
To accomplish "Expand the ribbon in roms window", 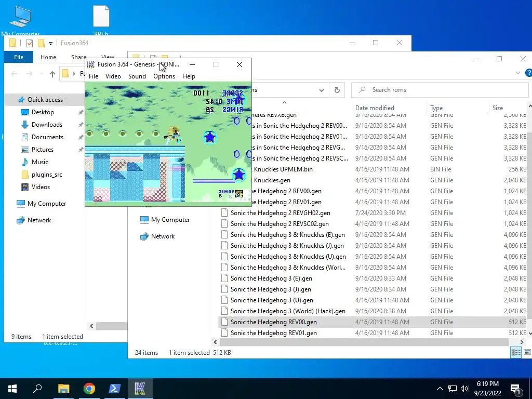I will (518, 73).
